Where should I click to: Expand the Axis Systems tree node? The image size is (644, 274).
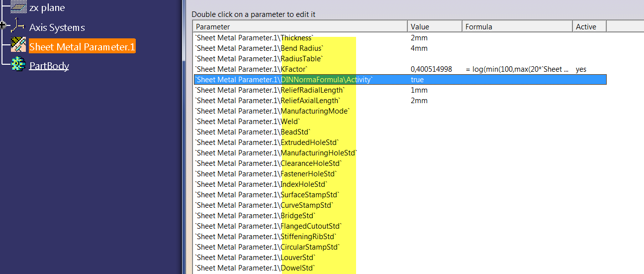pyautogui.click(x=3, y=25)
